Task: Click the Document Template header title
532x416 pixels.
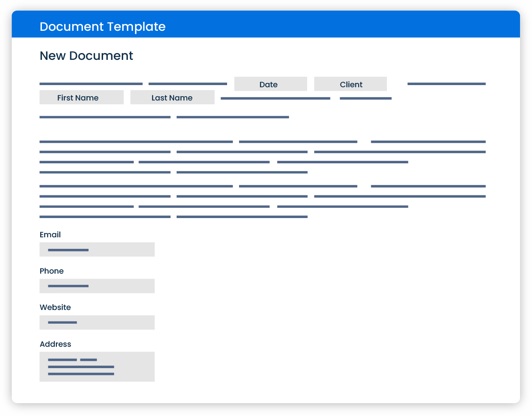Action: coord(102,27)
